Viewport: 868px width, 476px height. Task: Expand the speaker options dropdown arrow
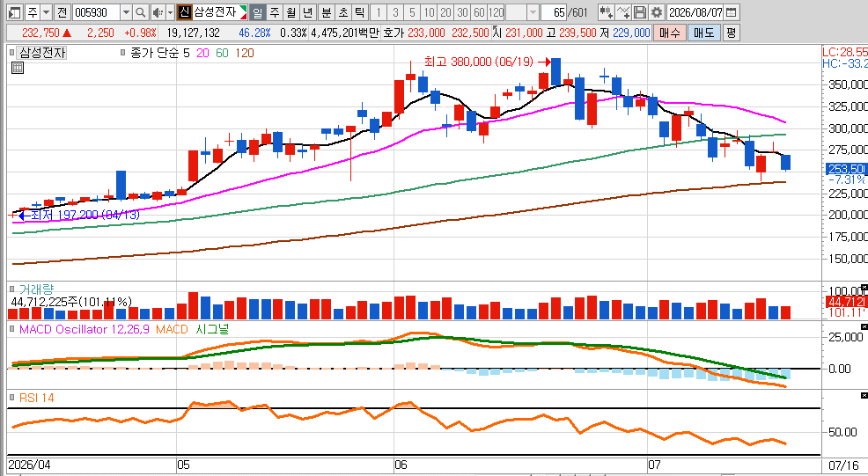click(x=169, y=12)
